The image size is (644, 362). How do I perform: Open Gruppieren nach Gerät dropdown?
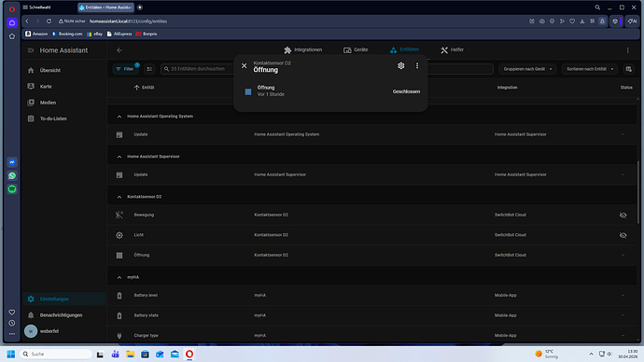pos(527,69)
